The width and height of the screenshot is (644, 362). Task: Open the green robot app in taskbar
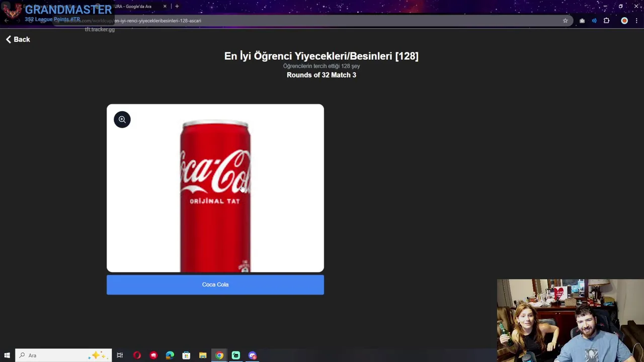click(236, 355)
